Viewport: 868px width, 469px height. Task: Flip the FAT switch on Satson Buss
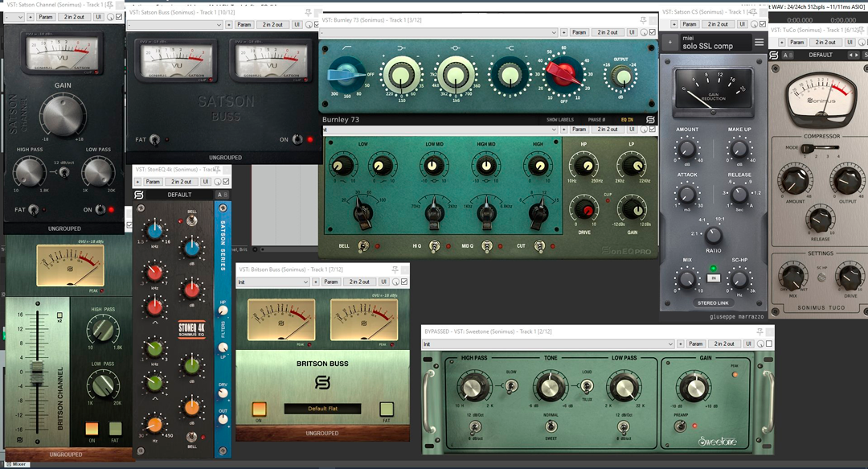[x=157, y=139]
